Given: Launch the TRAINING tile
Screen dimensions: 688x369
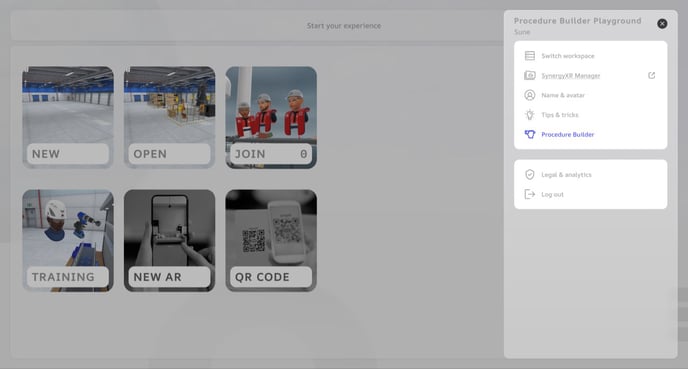Looking at the screenshot, I should [68, 240].
